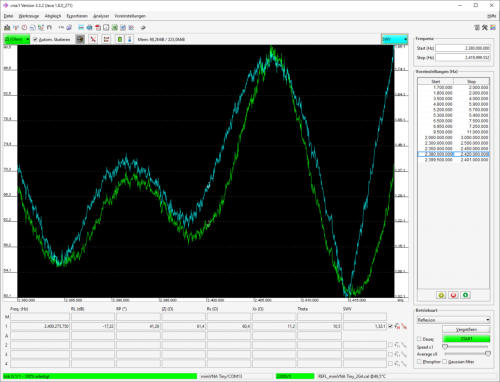This screenshot has height=382, width=500.
Task: Click the Start (Hz) frequency input field
Action: pos(463,48)
